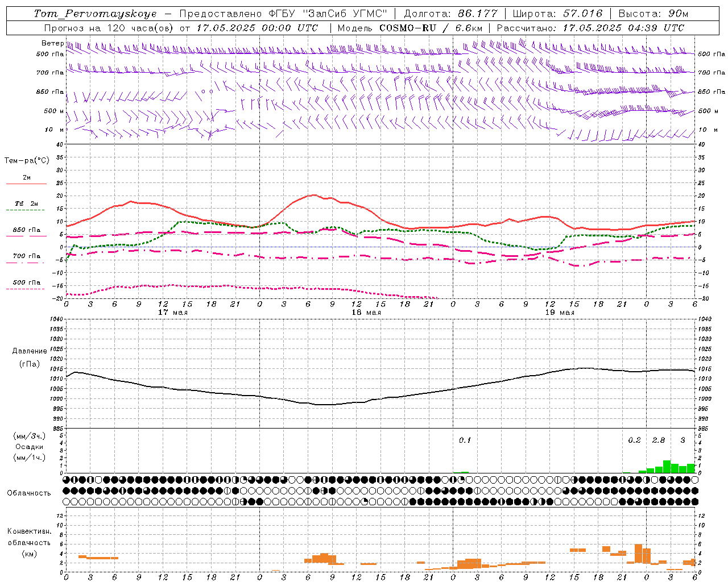The width and height of the screenshot is (728, 582).
Task: Click the 19 мая date label
Action: tap(559, 313)
